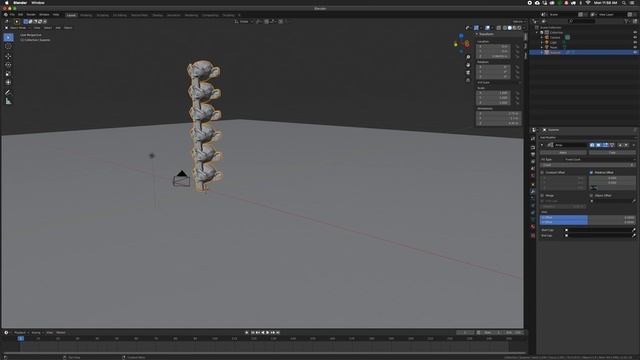This screenshot has height=360, width=640.
Task: Enable the Merge checkbox
Action: 542,196
